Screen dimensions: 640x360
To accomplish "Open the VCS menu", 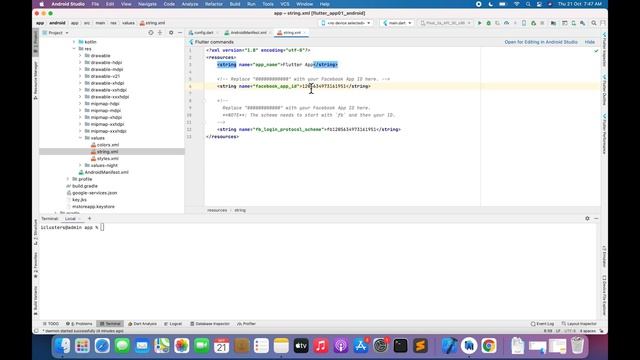I will tap(284, 4).
